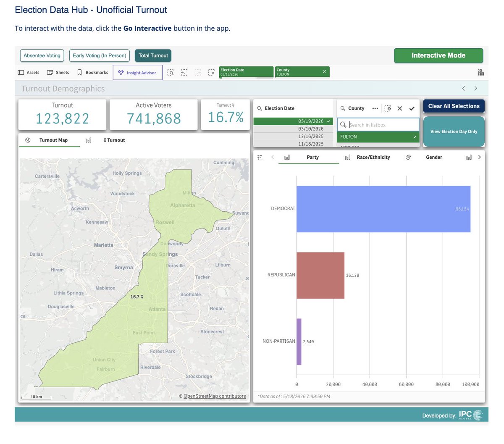Click the 26,128 Republican value label

tap(352, 276)
